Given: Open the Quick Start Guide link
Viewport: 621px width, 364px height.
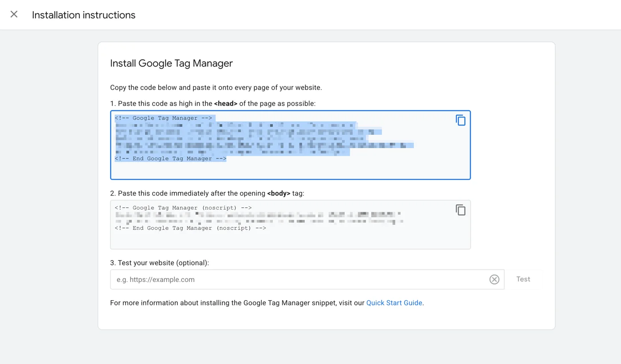Looking at the screenshot, I should pos(394,303).
